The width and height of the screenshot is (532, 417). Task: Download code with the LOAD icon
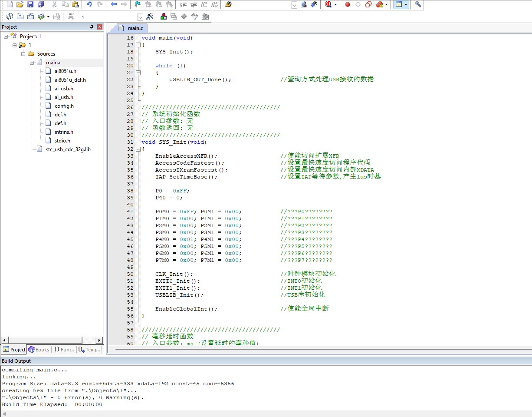tap(71, 17)
